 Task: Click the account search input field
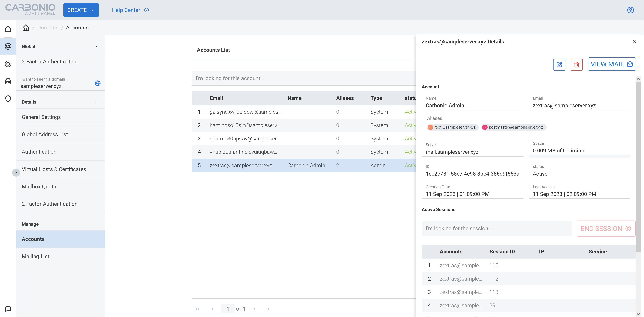pyautogui.click(x=304, y=78)
